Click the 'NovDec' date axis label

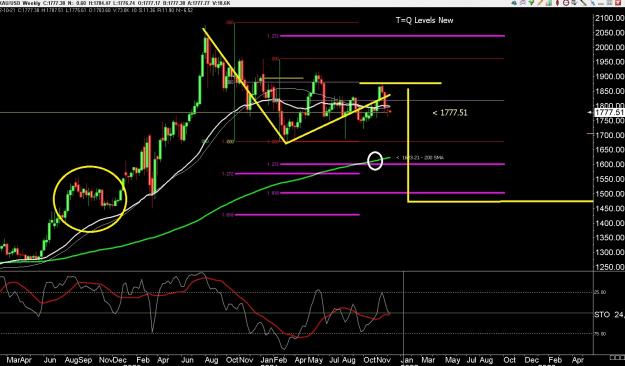tap(112, 360)
